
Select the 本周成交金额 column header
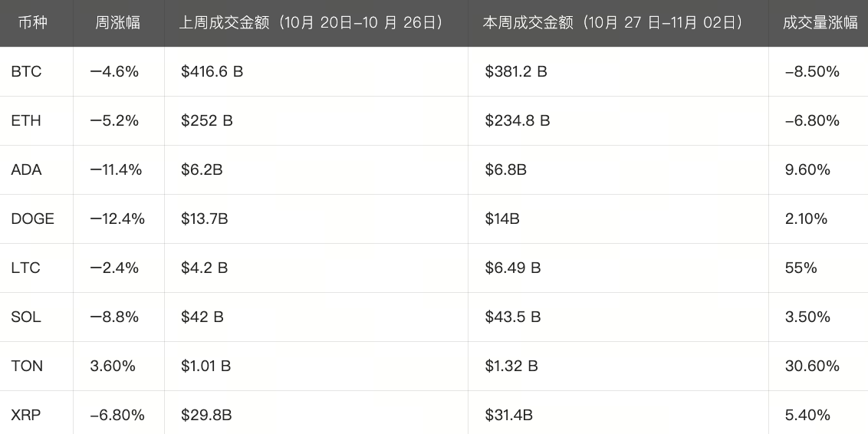click(x=613, y=22)
